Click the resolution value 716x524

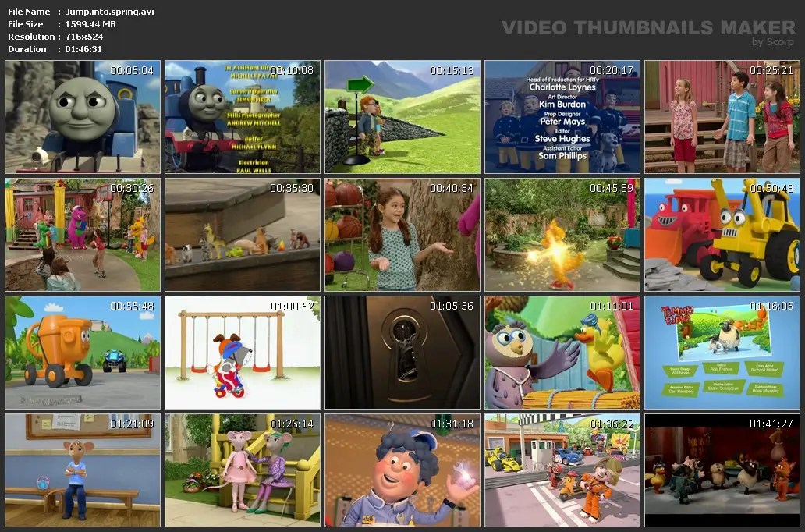click(84, 37)
